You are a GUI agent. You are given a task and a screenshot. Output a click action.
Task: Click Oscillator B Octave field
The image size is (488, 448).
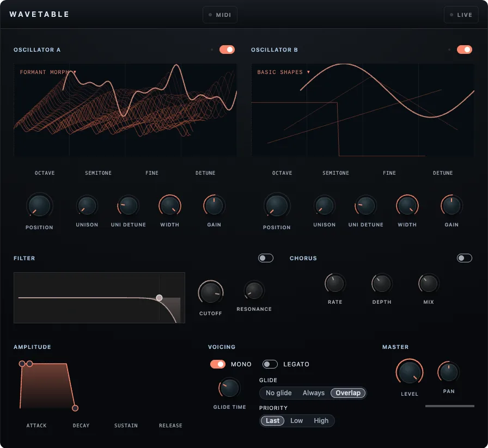tap(282, 173)
